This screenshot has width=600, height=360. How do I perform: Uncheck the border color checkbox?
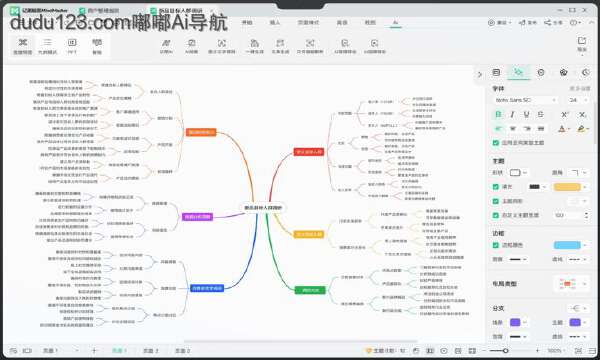click(x=496, y=245)
